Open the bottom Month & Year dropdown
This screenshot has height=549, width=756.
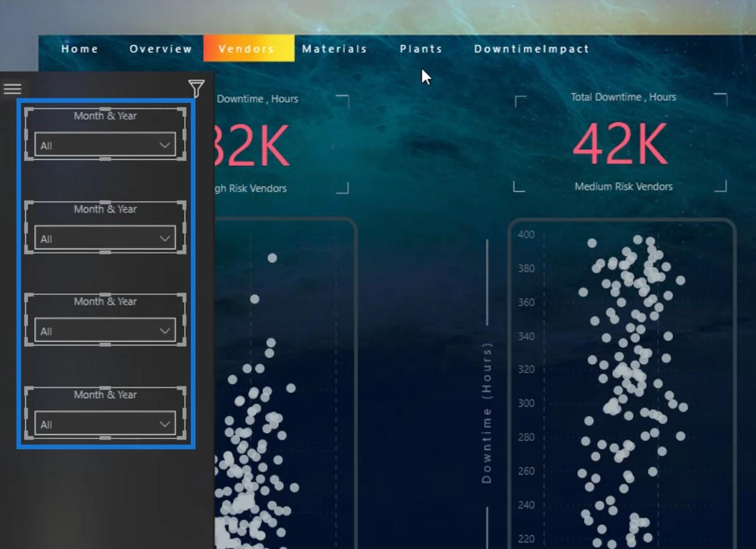(x=105, y=424)
